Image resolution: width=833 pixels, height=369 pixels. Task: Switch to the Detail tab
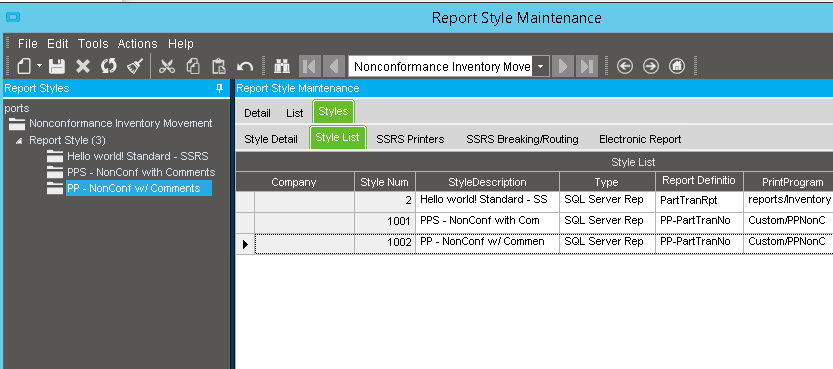pos(257,113)
